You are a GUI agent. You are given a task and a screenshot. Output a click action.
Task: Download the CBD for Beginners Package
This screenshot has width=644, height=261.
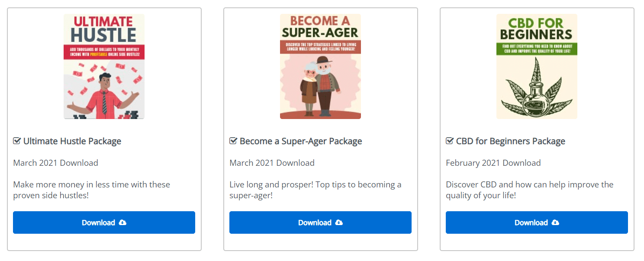[x=537, y=222]
